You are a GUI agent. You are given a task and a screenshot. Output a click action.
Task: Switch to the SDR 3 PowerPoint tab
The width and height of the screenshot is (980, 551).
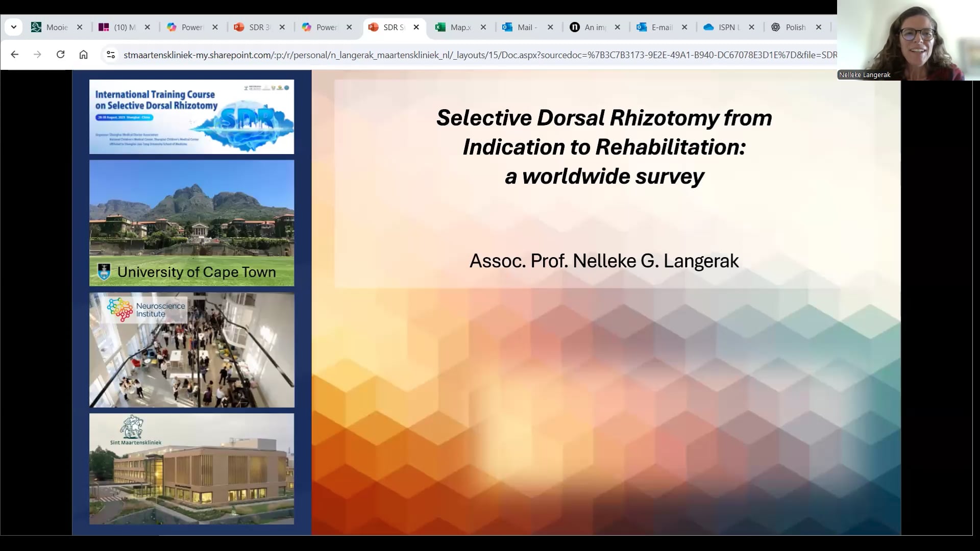(258, 27)
